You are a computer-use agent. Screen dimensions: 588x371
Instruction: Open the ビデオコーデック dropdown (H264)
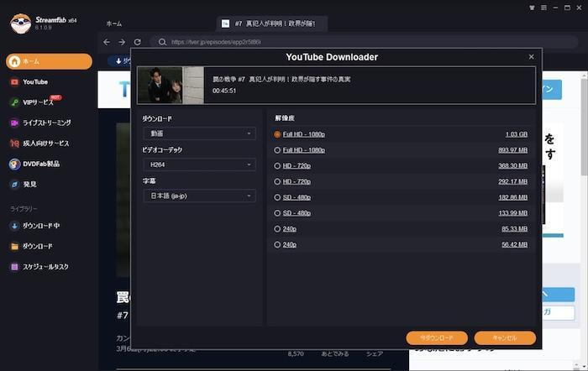[200, 165]
